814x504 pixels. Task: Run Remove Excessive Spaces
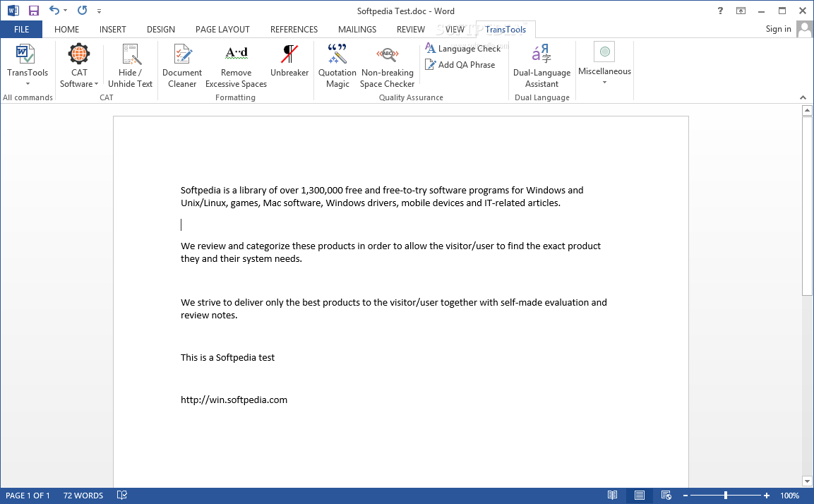[x=237, y=66]
